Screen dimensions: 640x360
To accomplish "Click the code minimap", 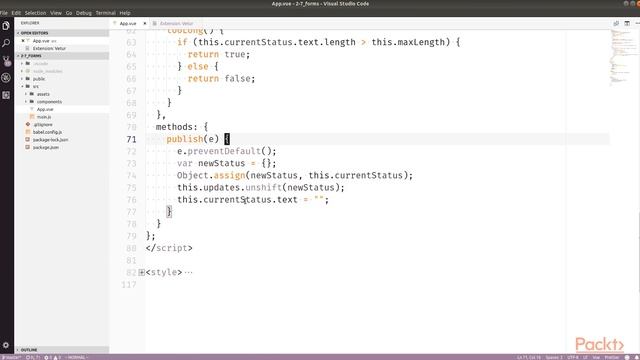I will pos(623,57).
